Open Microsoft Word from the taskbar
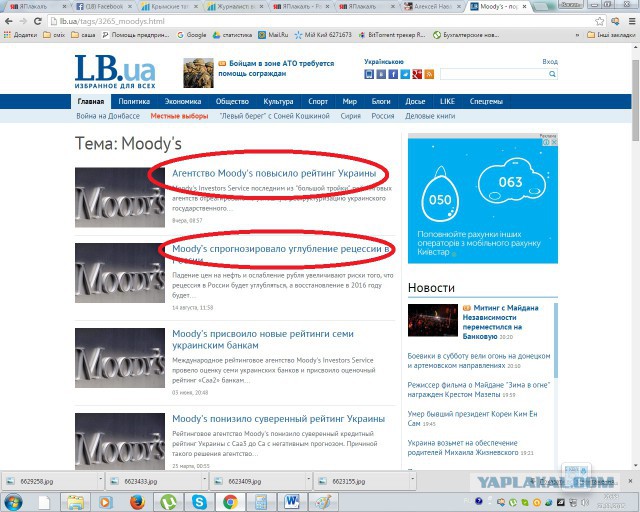Image resolution: width=640 pixels, height=512 pixels. pyautogui.click(x=293, y=501)
